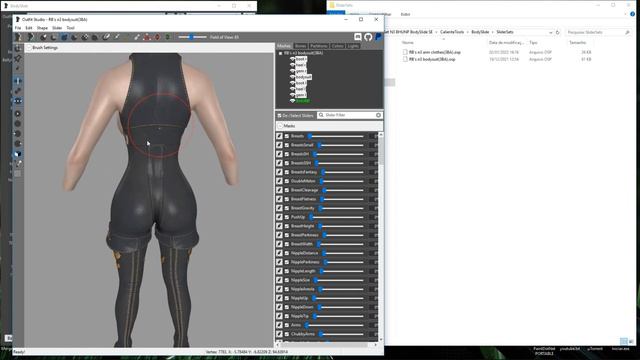Switch to the Lights tab

pos(353,46)
